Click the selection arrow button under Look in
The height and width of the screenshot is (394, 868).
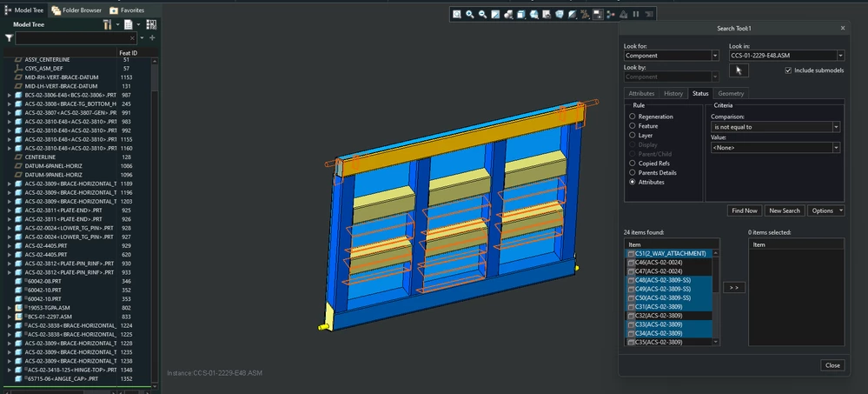(x=739, y=70)
